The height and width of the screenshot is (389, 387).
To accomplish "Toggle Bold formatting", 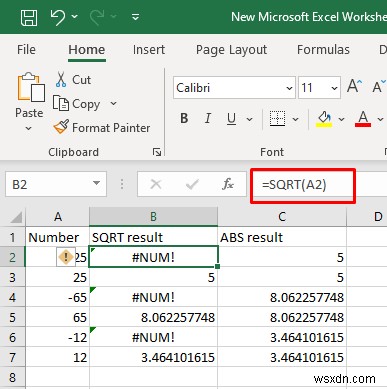I will tap(184, 118).
